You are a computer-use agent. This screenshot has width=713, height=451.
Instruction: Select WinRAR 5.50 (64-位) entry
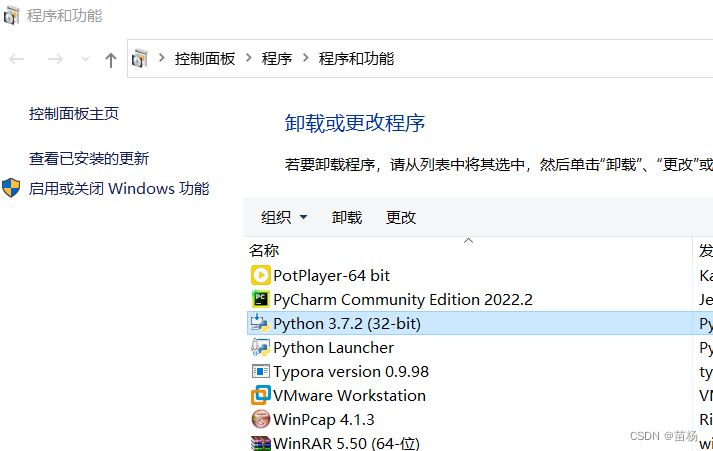(x=480, y=442)
